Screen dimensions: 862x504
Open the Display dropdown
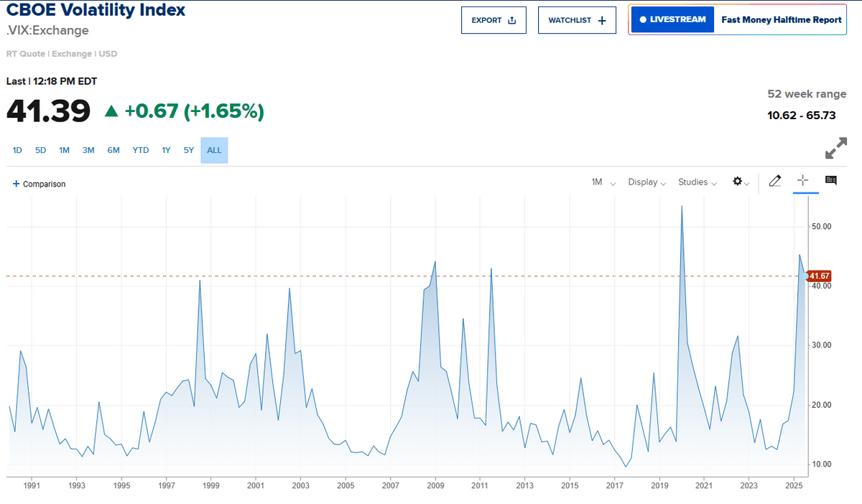tap(646, 182)
